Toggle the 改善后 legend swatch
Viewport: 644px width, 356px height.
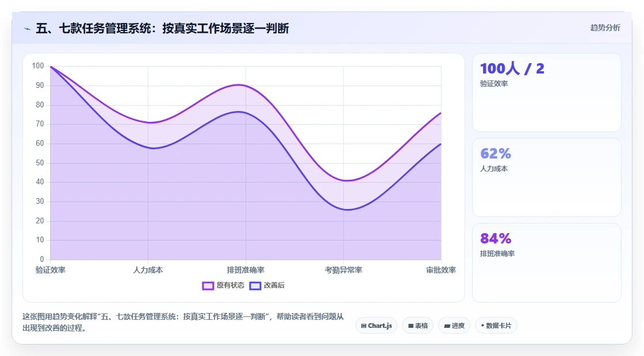[255, 286]
